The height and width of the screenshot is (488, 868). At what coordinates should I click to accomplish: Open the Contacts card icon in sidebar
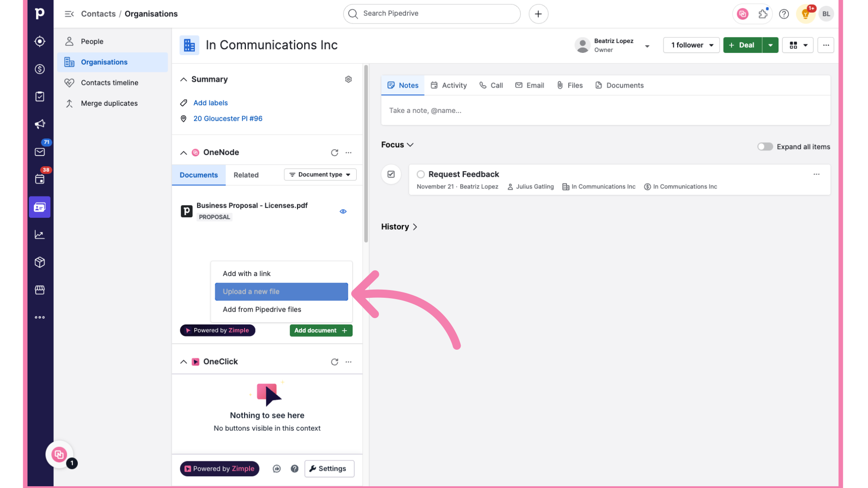coord(40,207)
